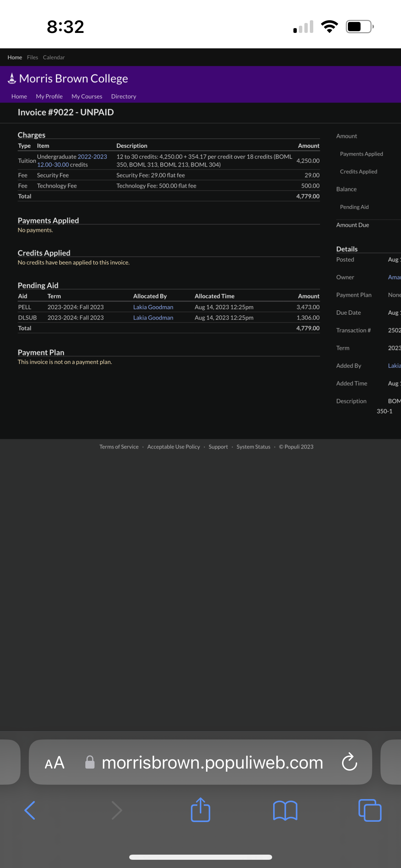Image resolution: width=401 pixels, height=868 pixels.
Task: Select the Technology Fee amount 500.00
Action: pos(311,186)
